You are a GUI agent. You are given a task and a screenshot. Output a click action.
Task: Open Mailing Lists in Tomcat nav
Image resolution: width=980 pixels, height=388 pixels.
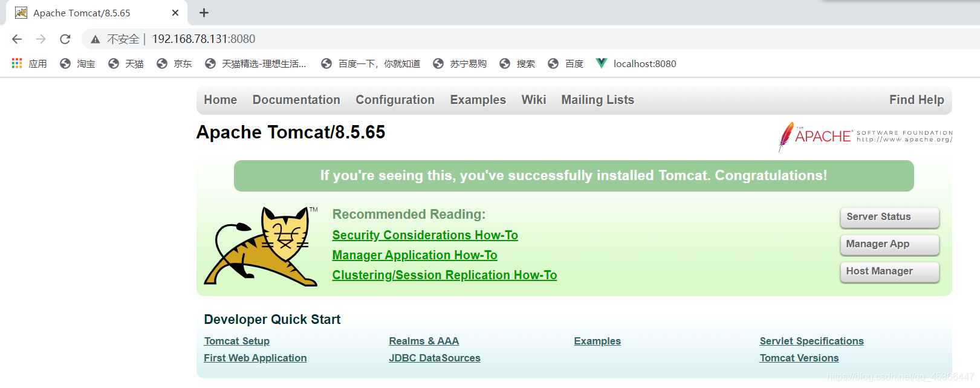[597, 100]
